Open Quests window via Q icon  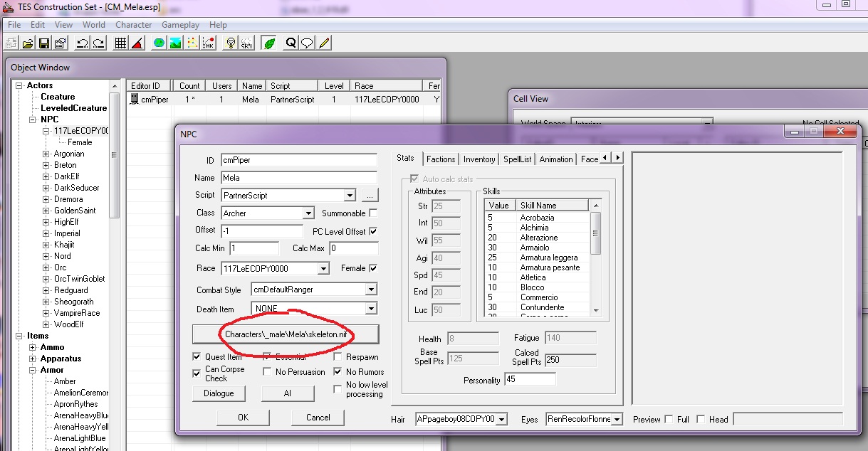tap(291, 43)
